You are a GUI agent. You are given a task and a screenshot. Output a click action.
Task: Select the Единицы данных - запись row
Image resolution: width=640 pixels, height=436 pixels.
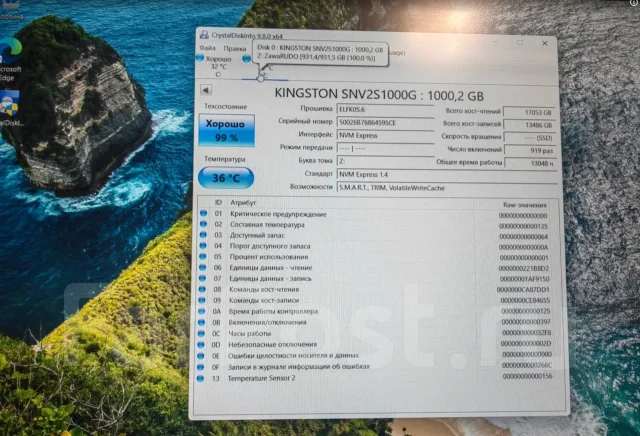(376, 279)
